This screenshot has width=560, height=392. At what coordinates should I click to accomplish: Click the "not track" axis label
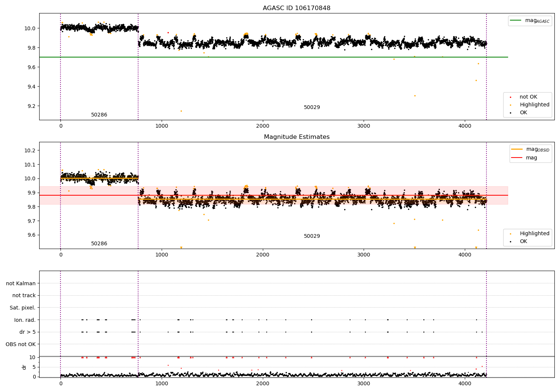click(x=24, y=295)
